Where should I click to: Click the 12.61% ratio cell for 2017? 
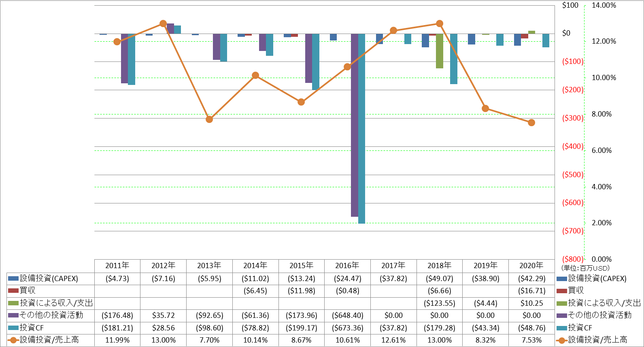click(x=393, y=341)
